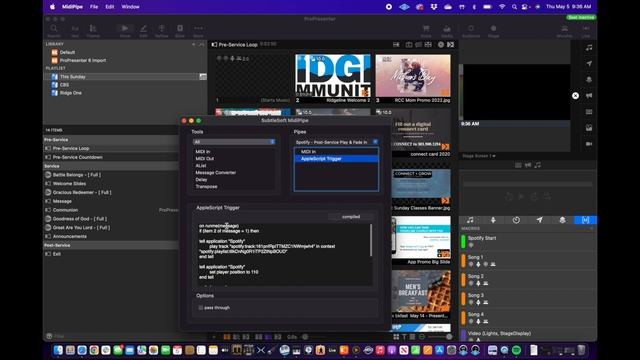Viewport: 640px width, 360px height.
Task: Open the Bible tool in ProPresenter toolbar
Action: pos(180,30)
